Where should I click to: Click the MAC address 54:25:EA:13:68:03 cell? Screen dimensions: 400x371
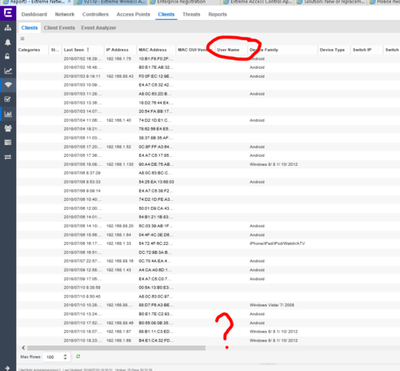(x=156, y=182)
